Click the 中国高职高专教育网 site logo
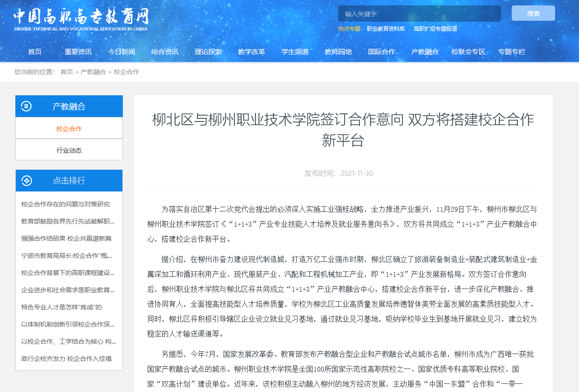The height and width of the screenshot is (392, 579). pos(81,19)
